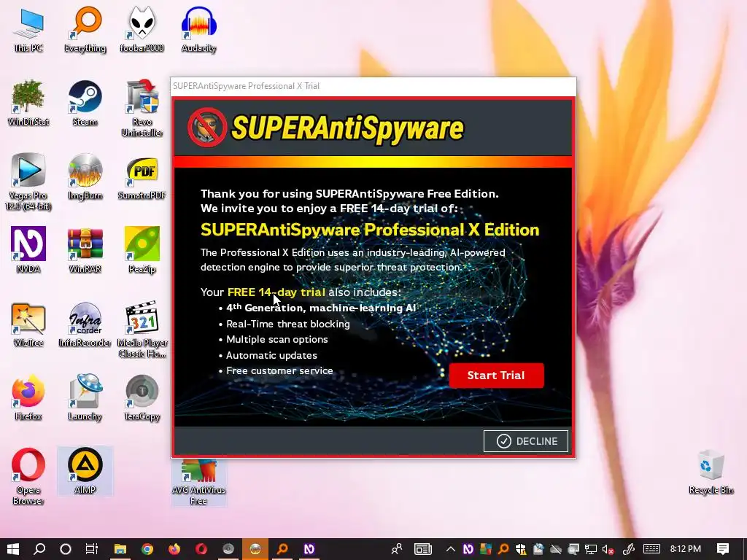The image size is (747, 560).
Task: Open InfraRecorder desktop icon
Action: point(85,324)
